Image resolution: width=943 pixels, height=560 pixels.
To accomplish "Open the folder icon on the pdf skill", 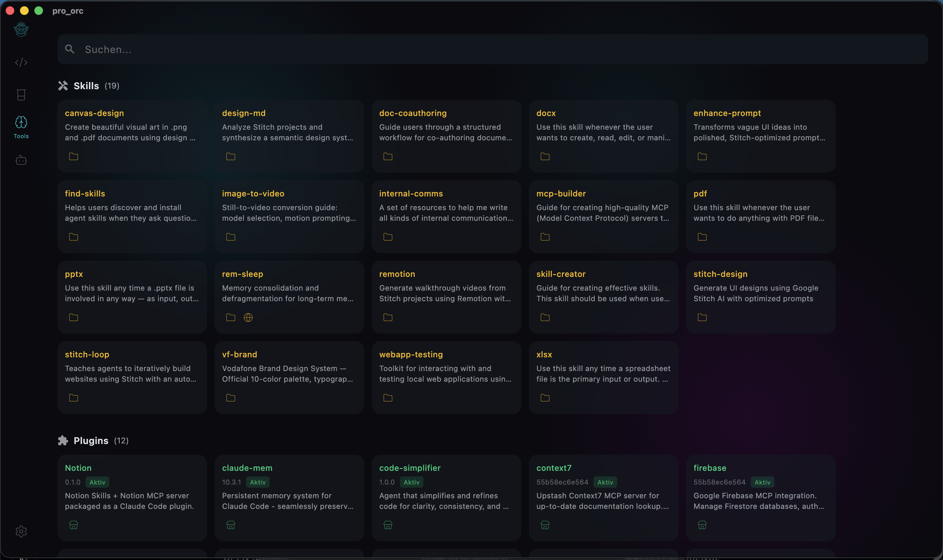I will 702,237.
